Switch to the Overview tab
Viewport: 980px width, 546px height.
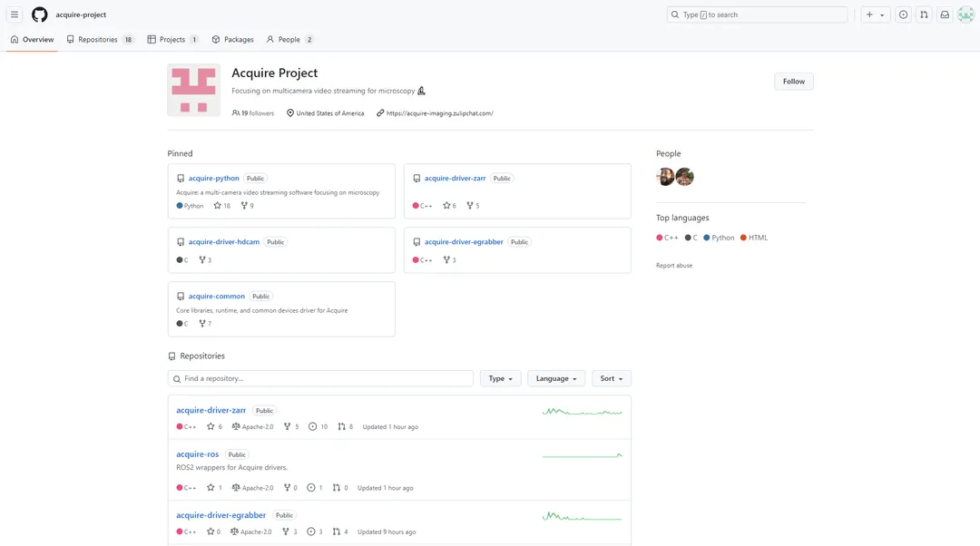coord(32,39)
